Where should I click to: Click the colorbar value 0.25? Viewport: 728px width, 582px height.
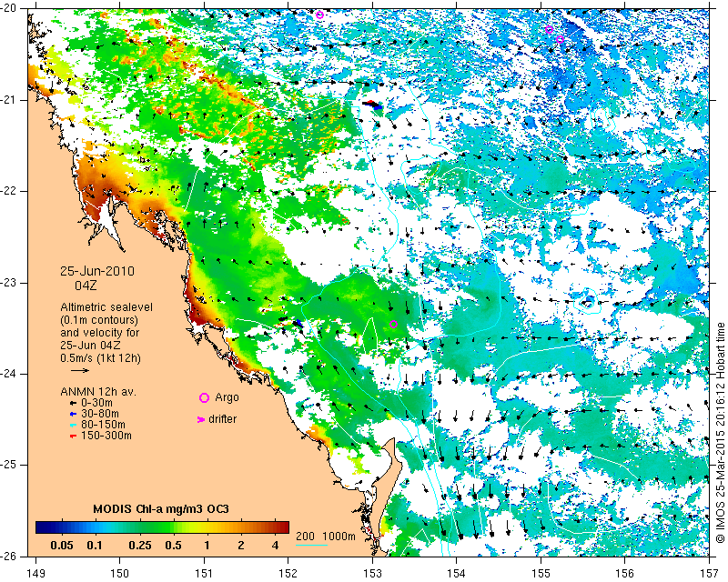pos(140,546)
